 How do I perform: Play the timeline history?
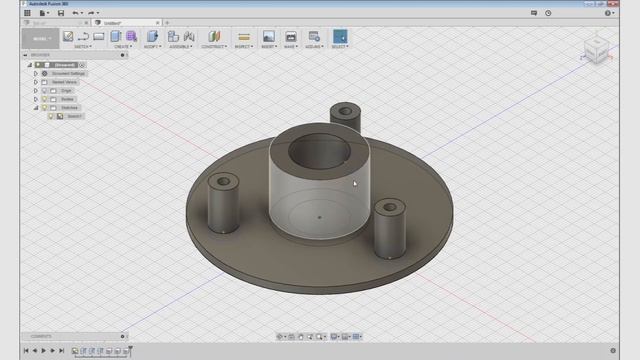click(44, 351)
